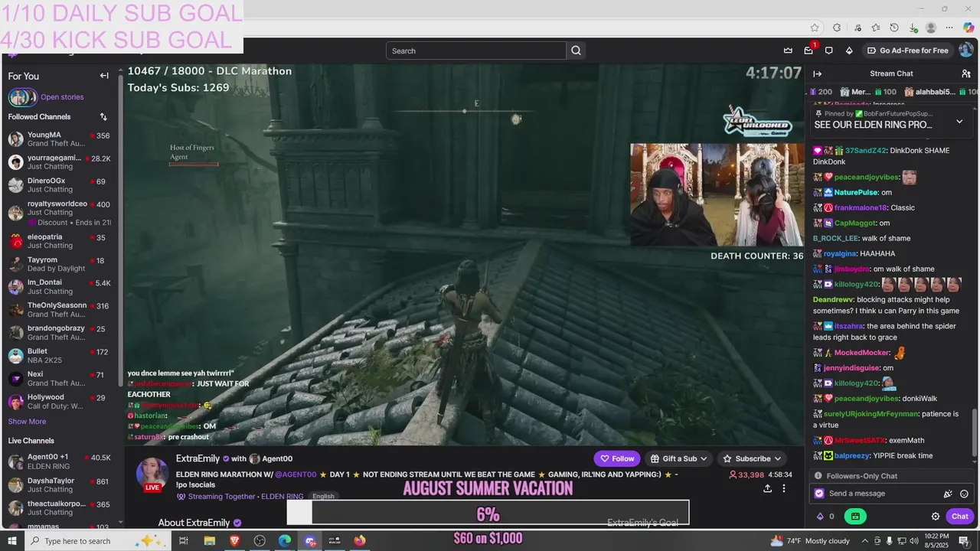Click the purple Chat send button
The width and height of the screenshot is (980, 551).
click(960, 517)
